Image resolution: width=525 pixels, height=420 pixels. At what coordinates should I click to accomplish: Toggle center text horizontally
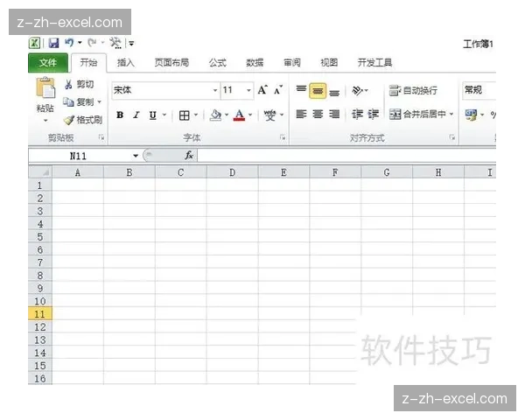click(318, 115)
